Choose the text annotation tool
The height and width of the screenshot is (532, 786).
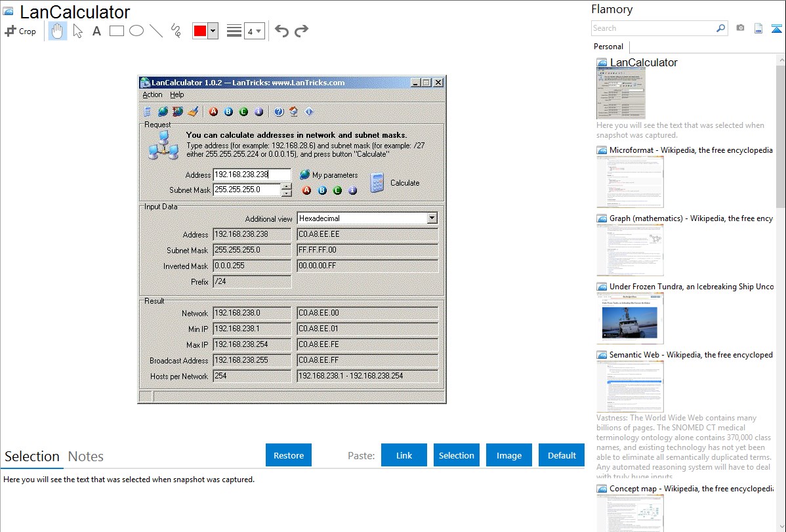tap(96, 31)
